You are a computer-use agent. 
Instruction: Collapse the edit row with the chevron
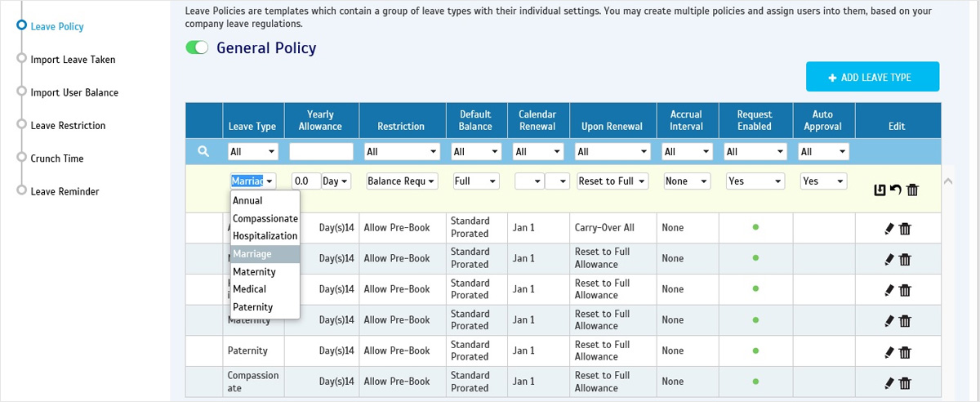[x=947, y=181]
